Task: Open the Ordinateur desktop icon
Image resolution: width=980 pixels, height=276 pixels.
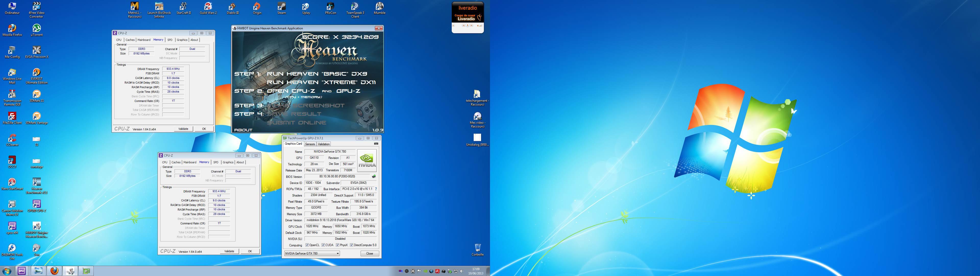Action: click(12, 8)
